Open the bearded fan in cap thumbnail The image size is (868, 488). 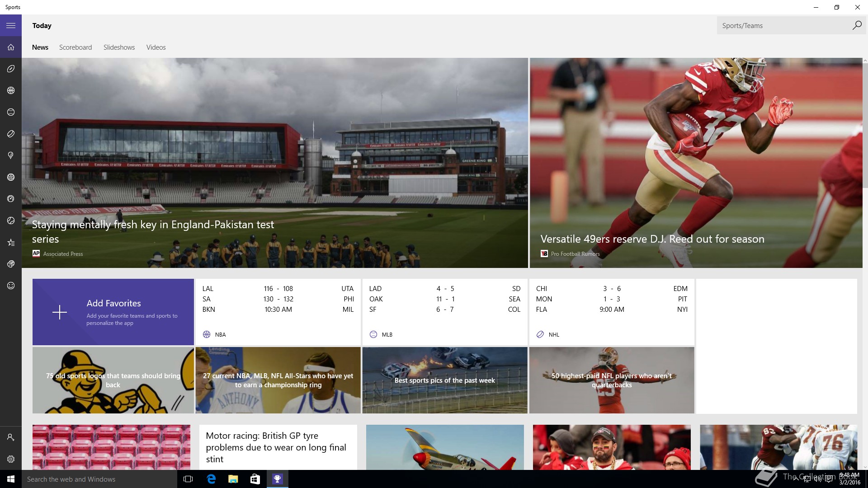point(612,447)
